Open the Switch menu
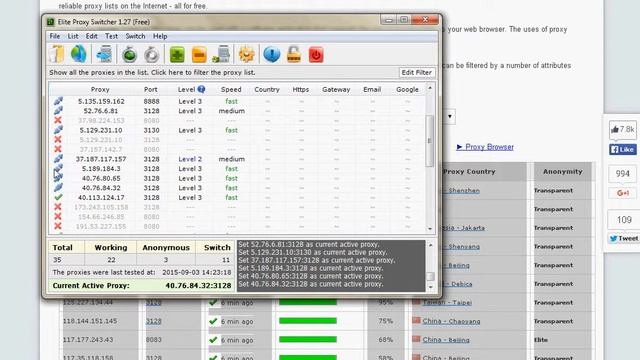 135,36
